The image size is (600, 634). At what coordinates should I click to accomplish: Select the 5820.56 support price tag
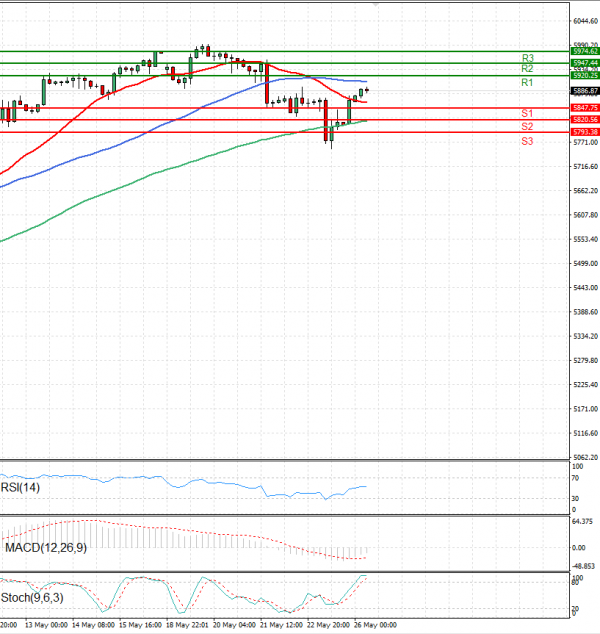[x=585, y=120]
